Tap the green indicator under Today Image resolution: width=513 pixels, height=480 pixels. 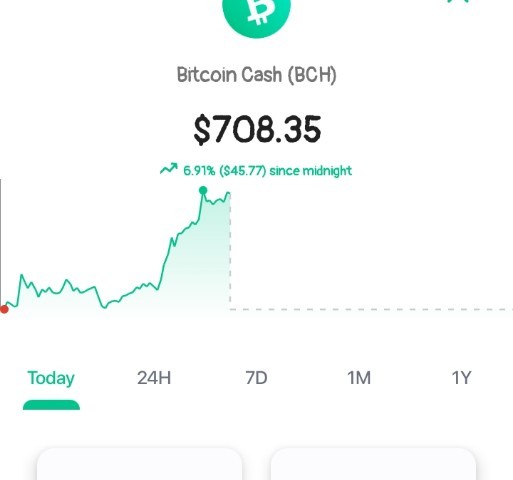[51, 405]
